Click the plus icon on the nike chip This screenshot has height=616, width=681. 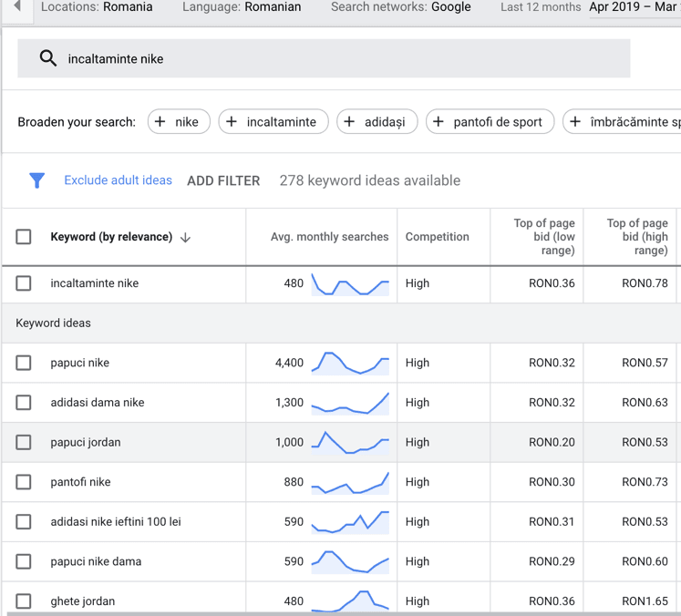[x=160, y=122]
